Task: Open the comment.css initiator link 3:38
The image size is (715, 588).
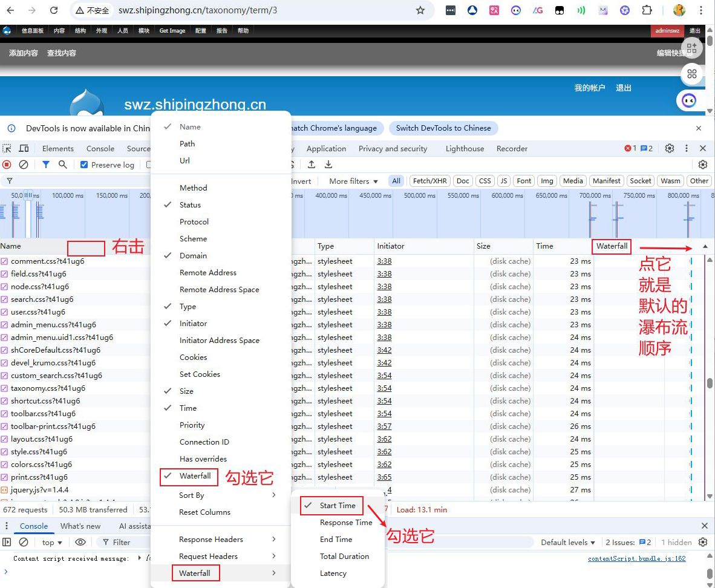Action: tap(384, 261)
